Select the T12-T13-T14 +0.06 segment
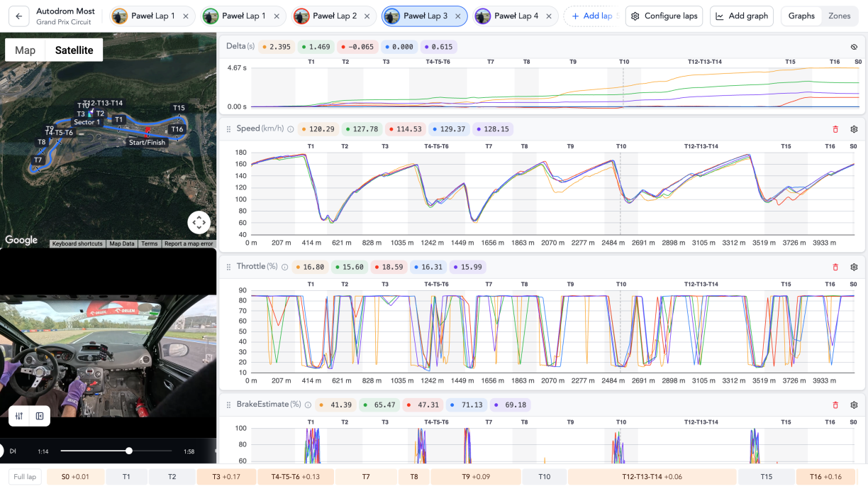The width and height of the screenshot is (868, 489). click(x=652, y=477)
